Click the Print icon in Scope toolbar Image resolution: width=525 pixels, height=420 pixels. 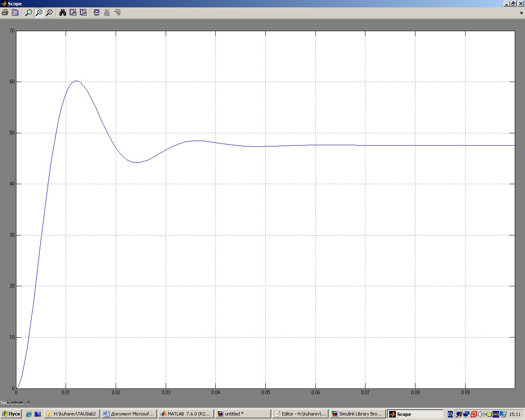(5, 13)
